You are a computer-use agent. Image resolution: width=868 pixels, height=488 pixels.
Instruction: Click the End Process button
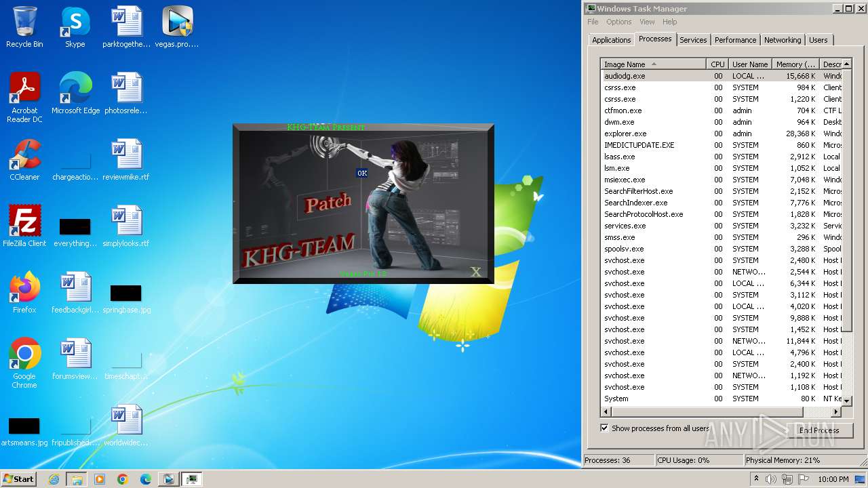click(818, 430)
